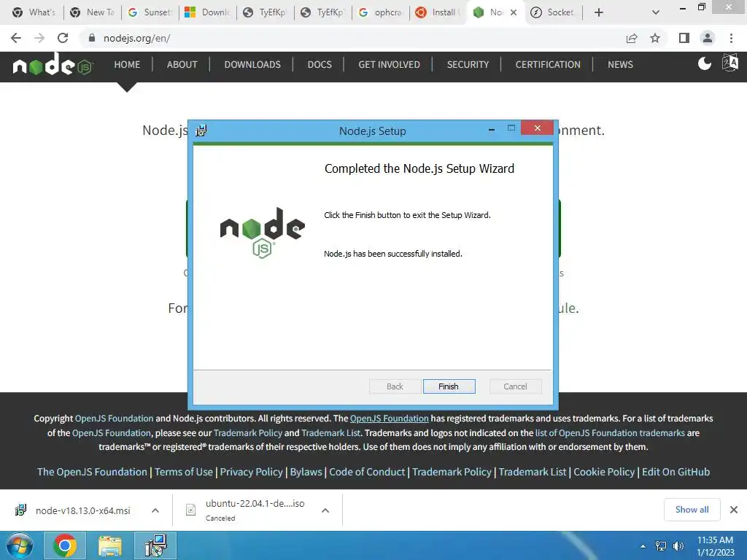
Task: Click the network icon in system tray
Action: click(661, 546)
